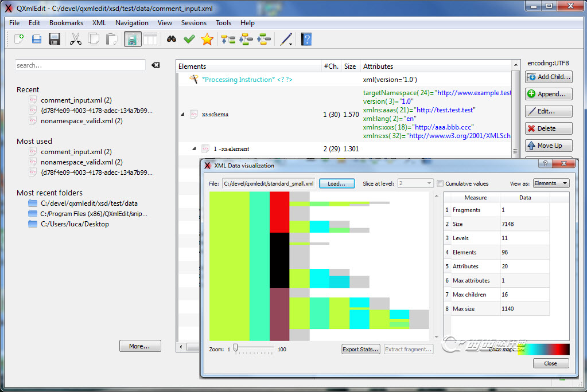
Task: Collapse the xs:schema tree node
Action: click(x=182, y=114)
